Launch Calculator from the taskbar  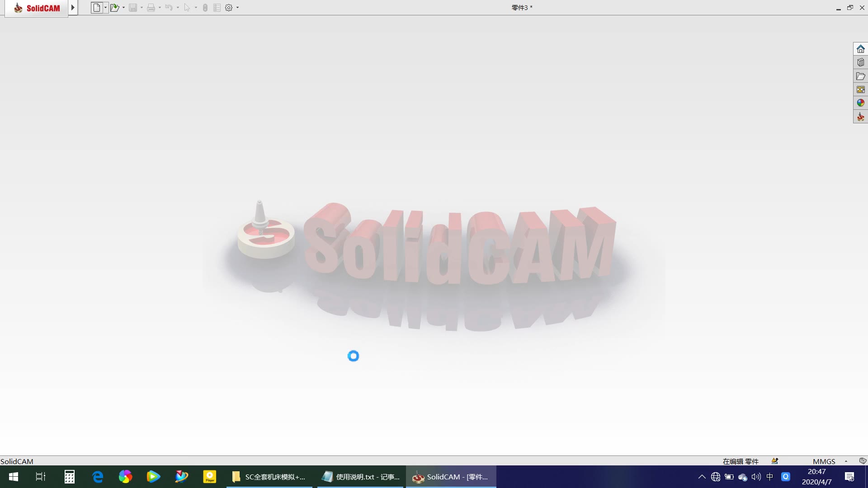(x=69, y=477)
